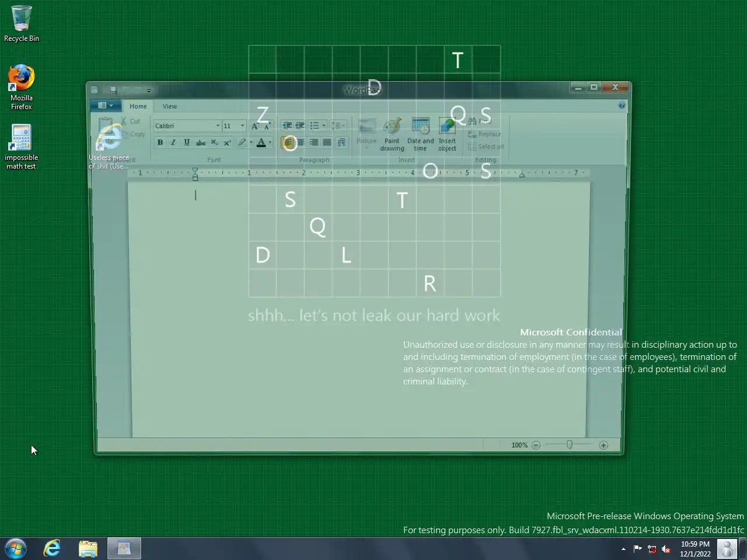Viewport: 747px width, 560px height.
Task: Insert Date and time
Action: [x=420, y=135]
